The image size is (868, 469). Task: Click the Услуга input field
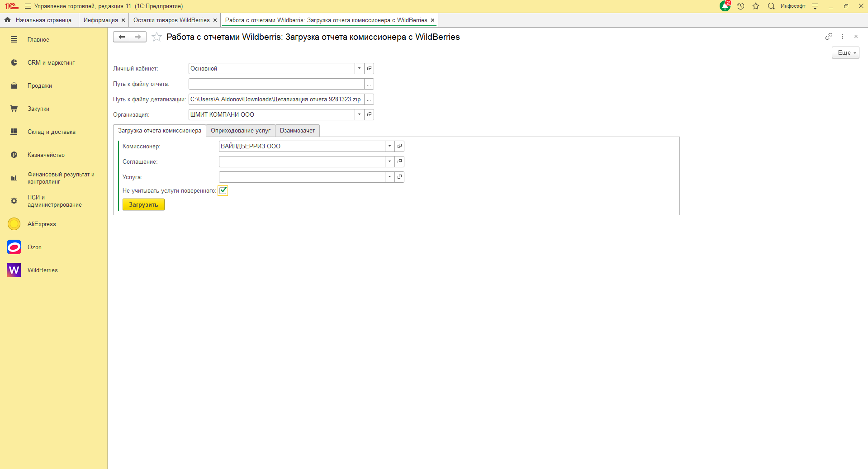(x=302, y=177)
